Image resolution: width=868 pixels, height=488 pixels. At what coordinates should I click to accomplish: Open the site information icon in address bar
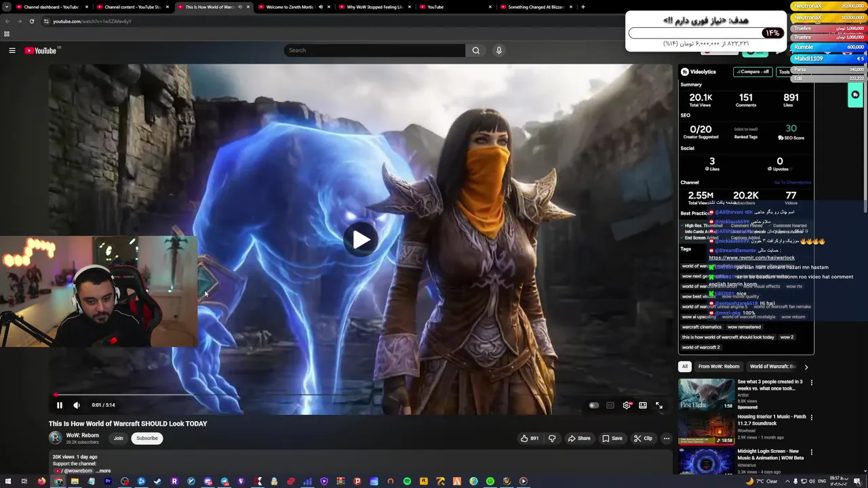point(46,21)
